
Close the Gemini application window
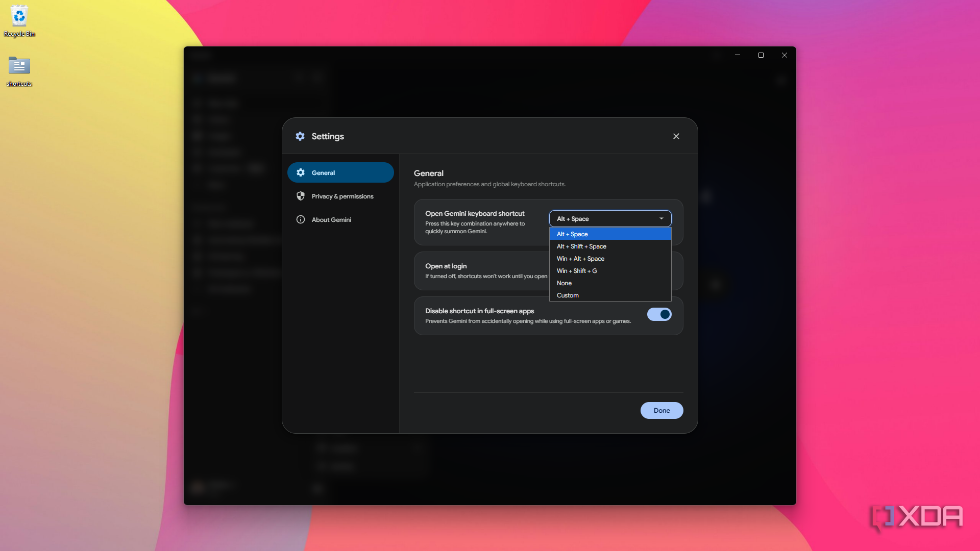click(x=784, y=55)
